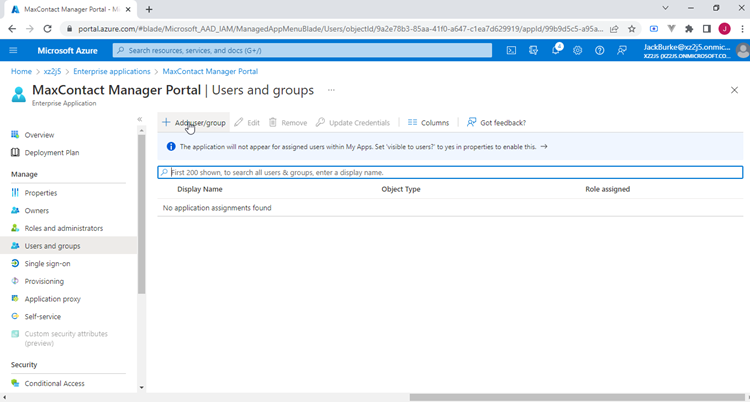Open the top bar feedback icon
Screen dimensions: 750x402
click(622, 50)
